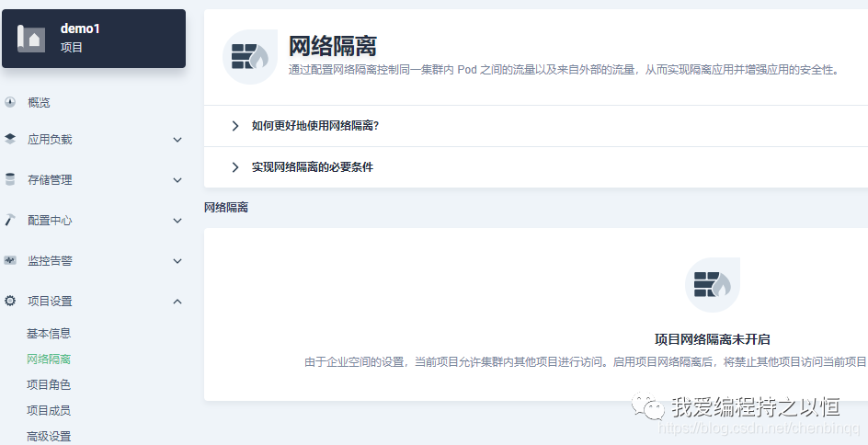Click the 存储管理 database icon
The width and height of the screenshot is (868, 445).
click(x=10, y=179)
